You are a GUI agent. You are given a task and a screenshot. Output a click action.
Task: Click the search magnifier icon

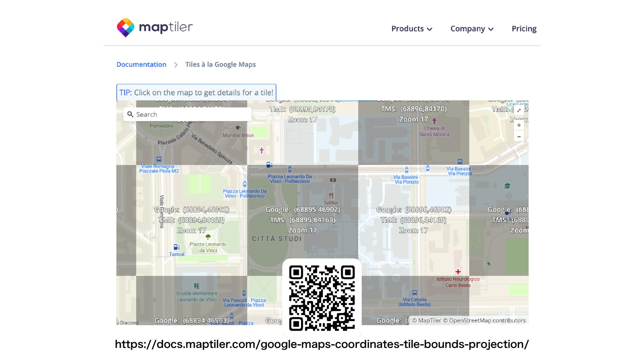click(x=130, y=114)
